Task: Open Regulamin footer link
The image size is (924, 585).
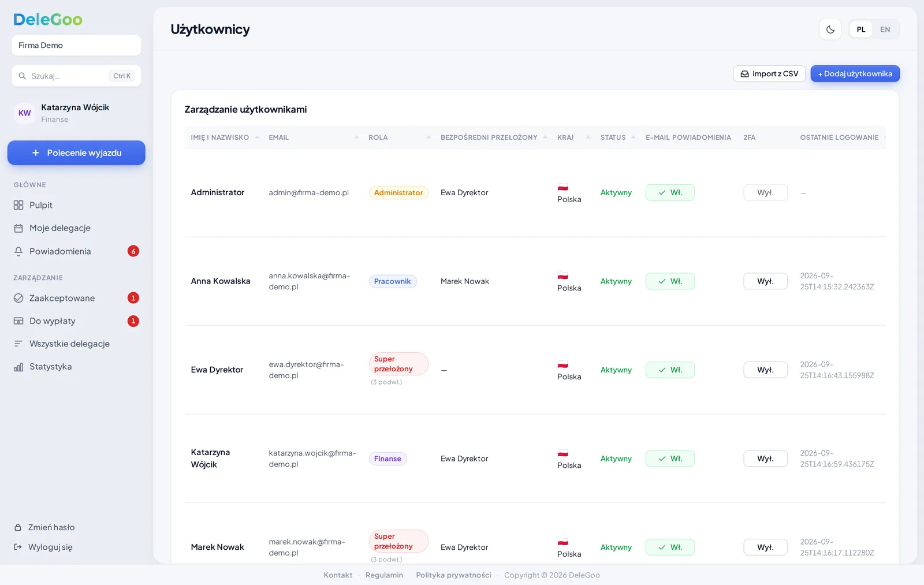Action: [384, 575]
